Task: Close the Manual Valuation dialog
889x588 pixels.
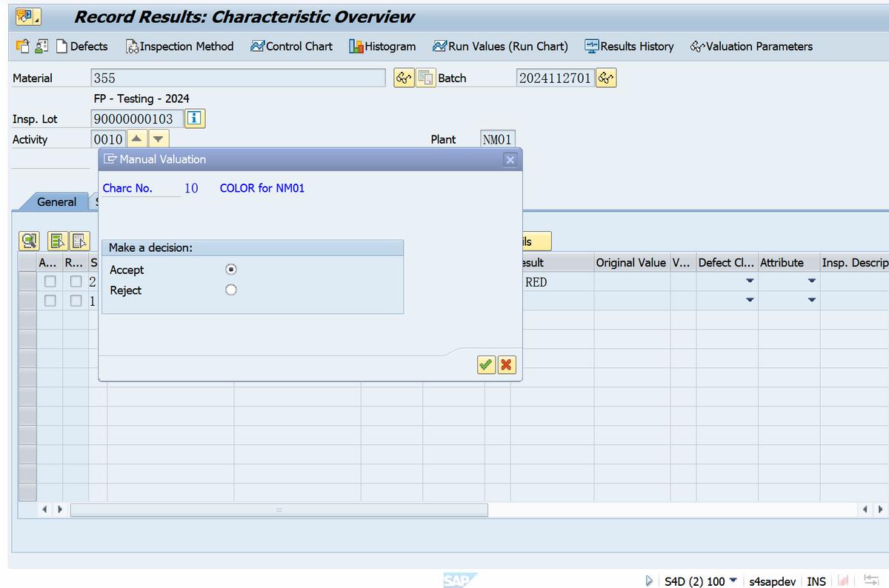Action: point(510,159)
